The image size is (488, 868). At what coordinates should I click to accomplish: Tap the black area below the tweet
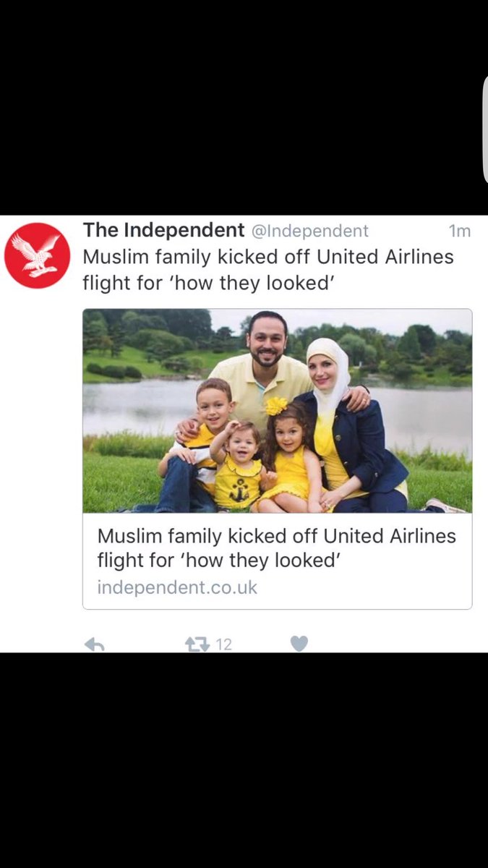click(244, 759)
